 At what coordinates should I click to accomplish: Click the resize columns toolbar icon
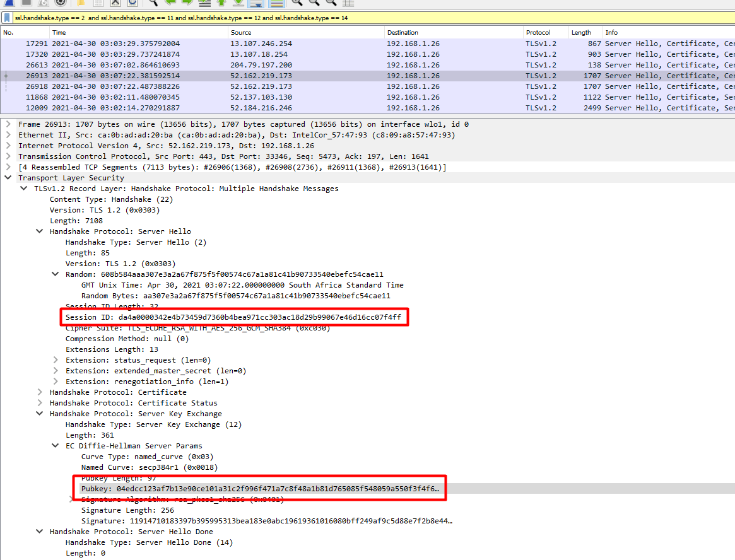[x=348, y=3]
